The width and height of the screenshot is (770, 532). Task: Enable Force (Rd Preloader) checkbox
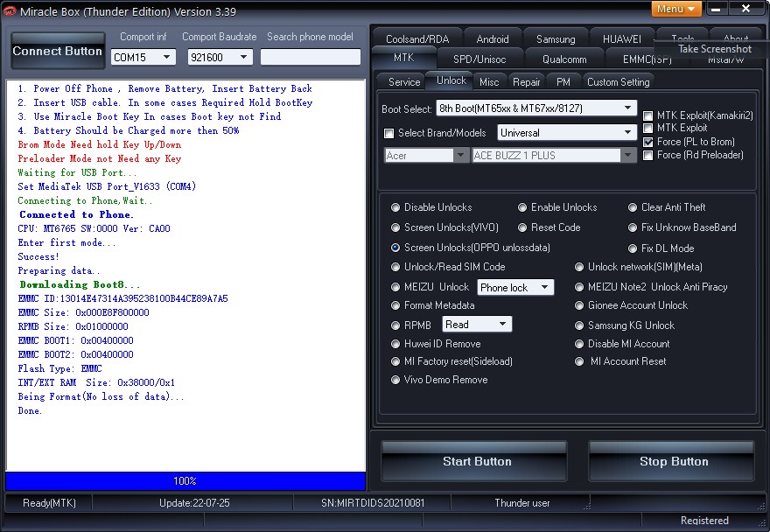point(647,155)
